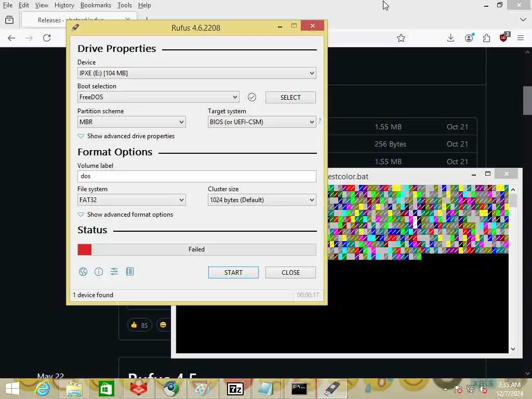This screenshot has height=399, width=532.
Task: Click the browser back arrow
Action: pos(11,38)
